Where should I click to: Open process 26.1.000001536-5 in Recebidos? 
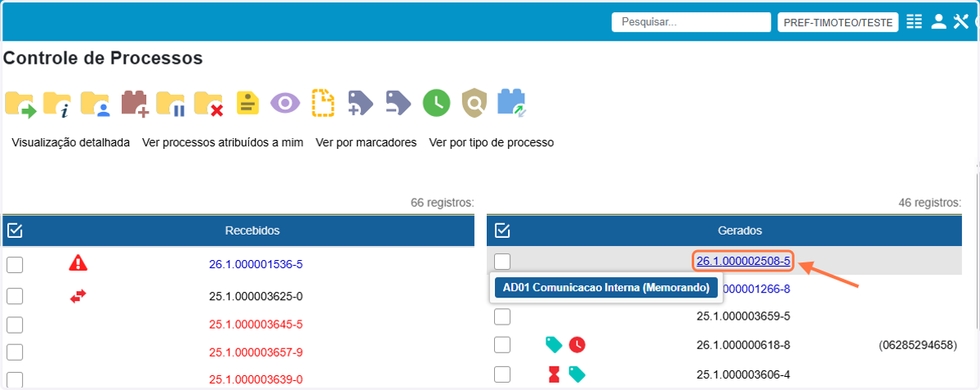[256, 264]
